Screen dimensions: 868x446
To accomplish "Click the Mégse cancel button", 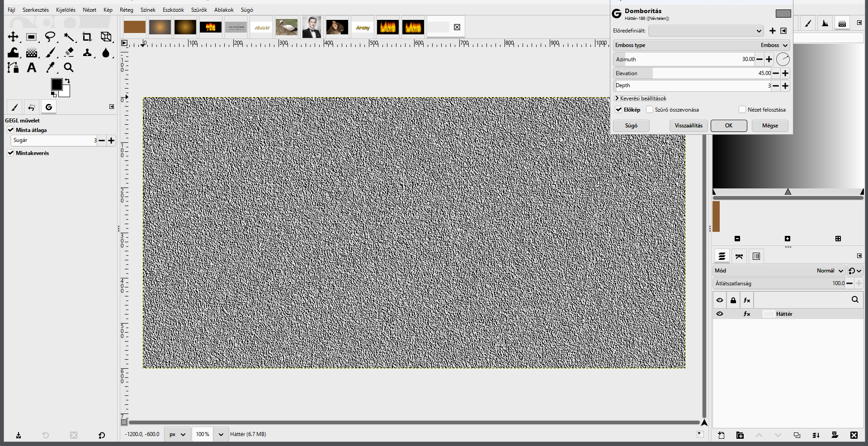I will [770, 126].
